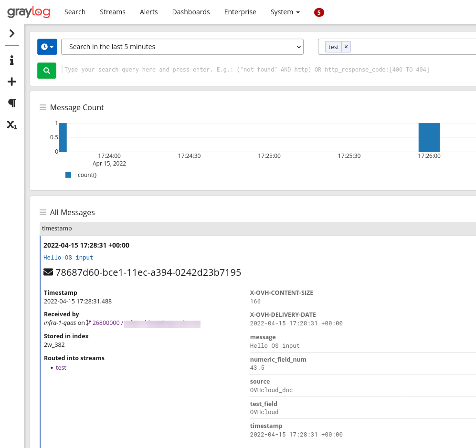Click the count() legend color swatch
Viewport: 476px width, 448px height.
click(68, 175)
